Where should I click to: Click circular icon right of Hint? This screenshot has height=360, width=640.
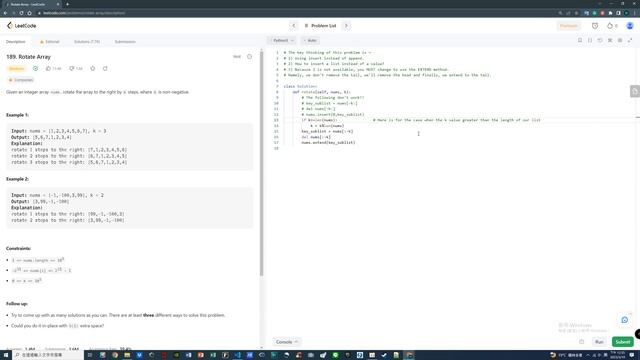(249, 57)
